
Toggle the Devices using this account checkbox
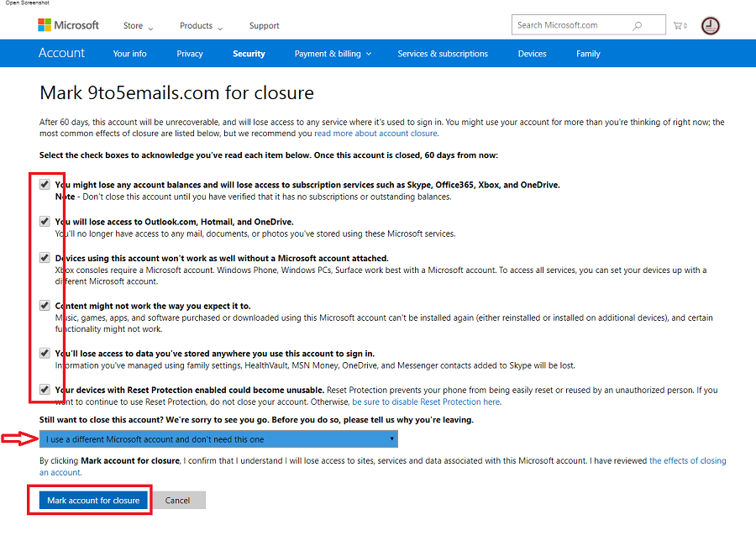[45, 258]
